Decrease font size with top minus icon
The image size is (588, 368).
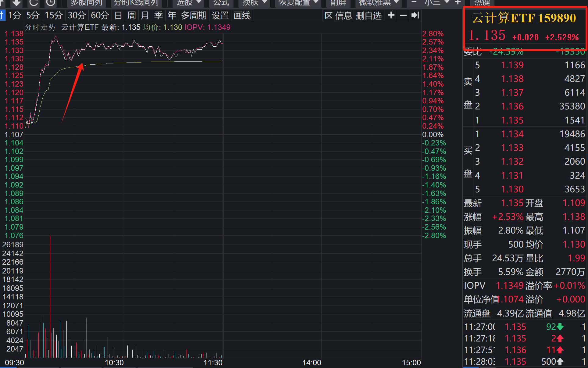[414, 2]
